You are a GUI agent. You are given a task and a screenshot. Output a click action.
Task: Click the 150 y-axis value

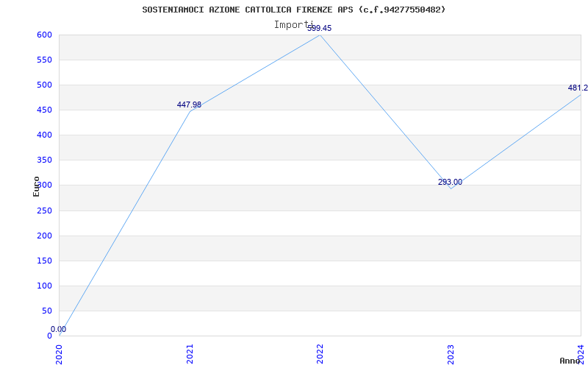44,261
